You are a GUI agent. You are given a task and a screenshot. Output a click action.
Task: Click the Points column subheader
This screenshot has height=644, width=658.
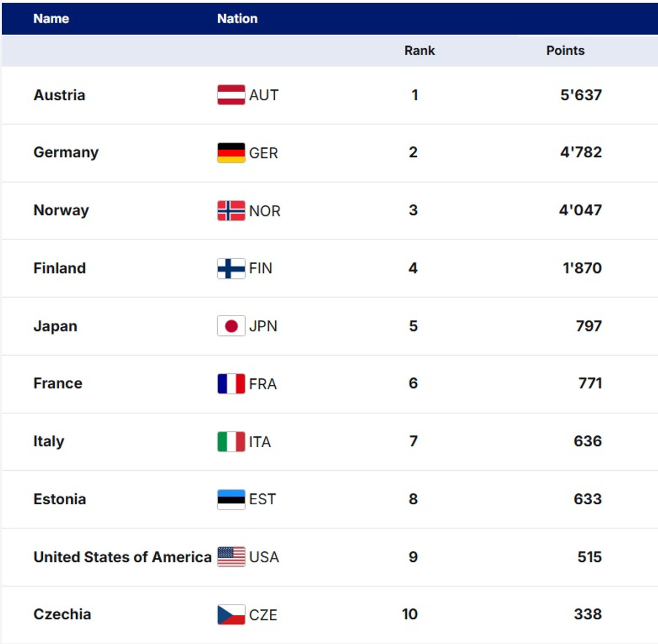coord(565,50)
